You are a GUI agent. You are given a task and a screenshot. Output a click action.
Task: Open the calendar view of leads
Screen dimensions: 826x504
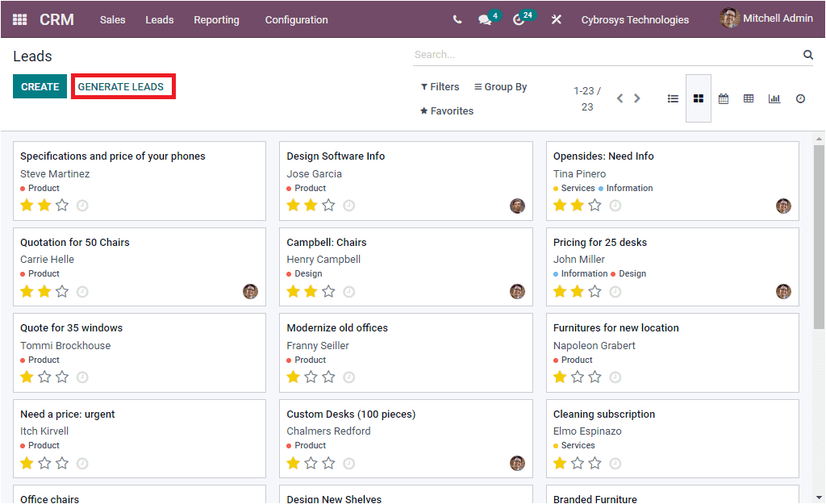point(724,98)
